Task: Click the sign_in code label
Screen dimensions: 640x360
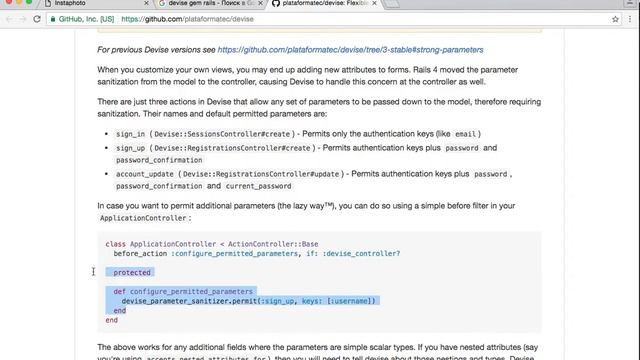Action: point(130,134)
